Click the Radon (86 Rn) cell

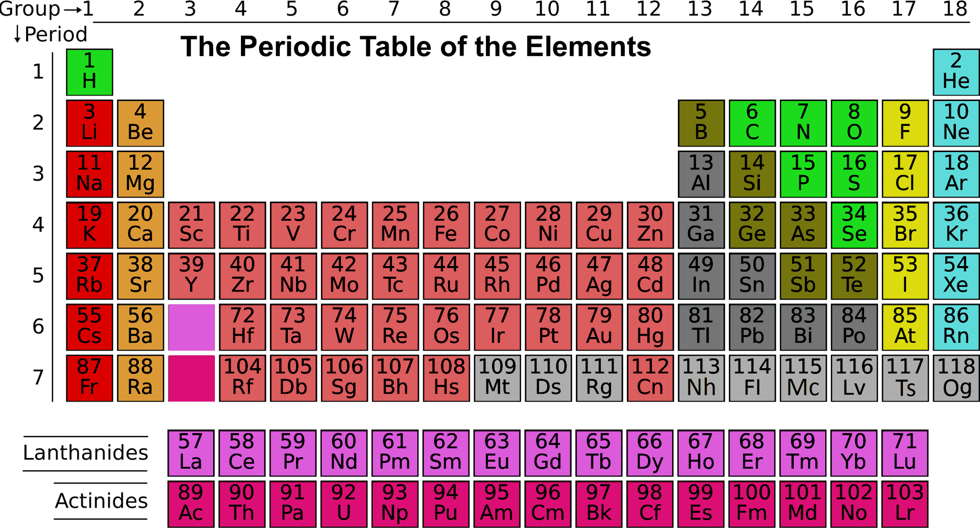click(956, 327)
